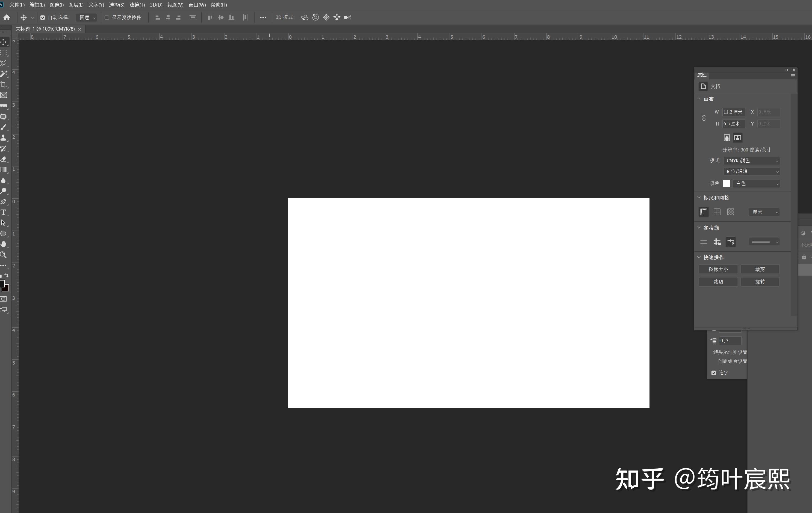
Task: Select the Blur tool droplet icon
Action: pyautogui.click(x=3, y=181)
